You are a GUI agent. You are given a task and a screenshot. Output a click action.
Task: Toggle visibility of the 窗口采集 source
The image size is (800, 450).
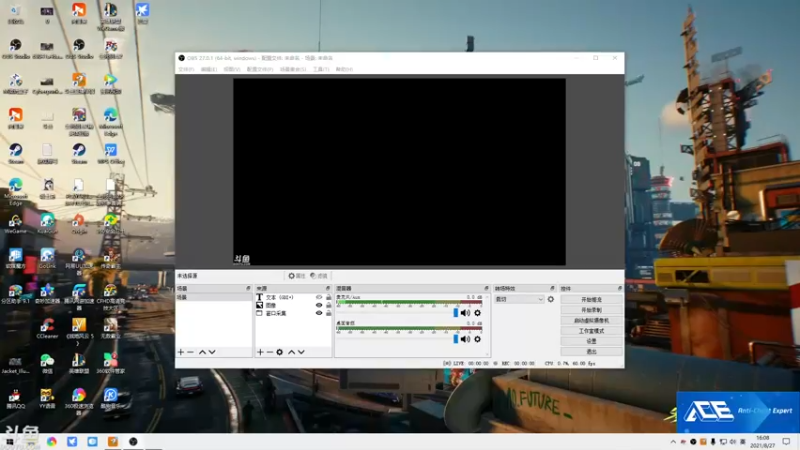(x=319, y=313)
